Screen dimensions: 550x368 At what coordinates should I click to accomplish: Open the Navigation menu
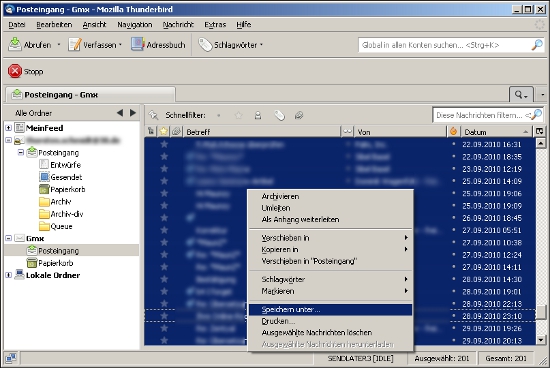(135, 25)
